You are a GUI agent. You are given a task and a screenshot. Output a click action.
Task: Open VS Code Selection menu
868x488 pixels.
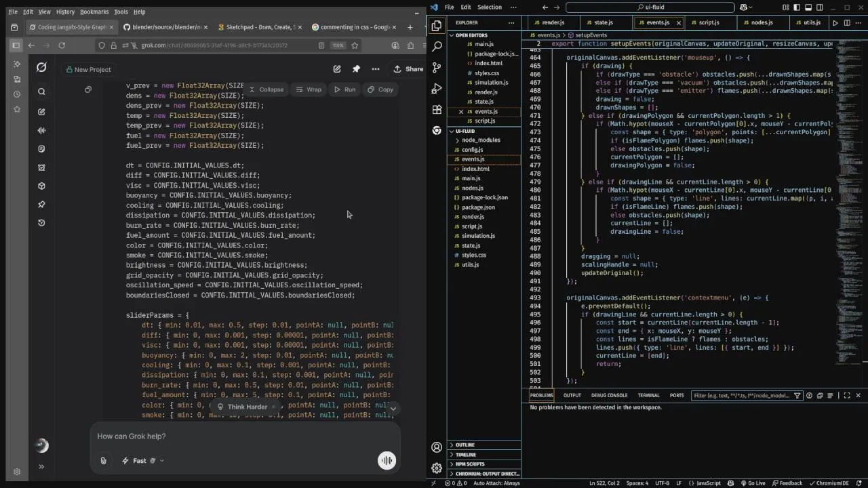tap(490, 7)
